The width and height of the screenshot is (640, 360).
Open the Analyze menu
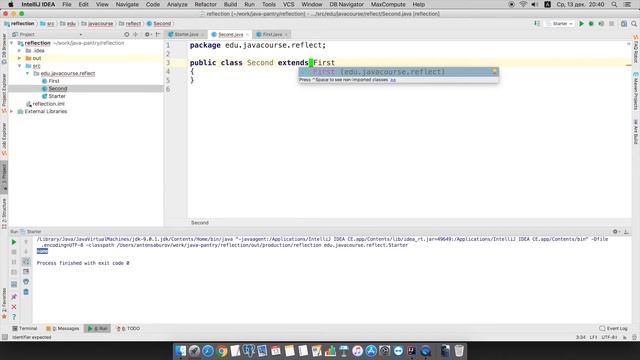coord(177,4)
